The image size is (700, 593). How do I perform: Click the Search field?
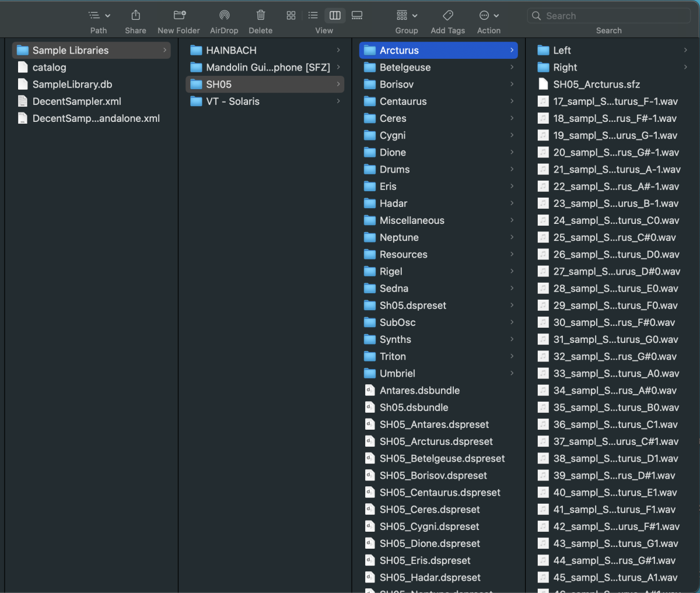(x=609, y=16)
